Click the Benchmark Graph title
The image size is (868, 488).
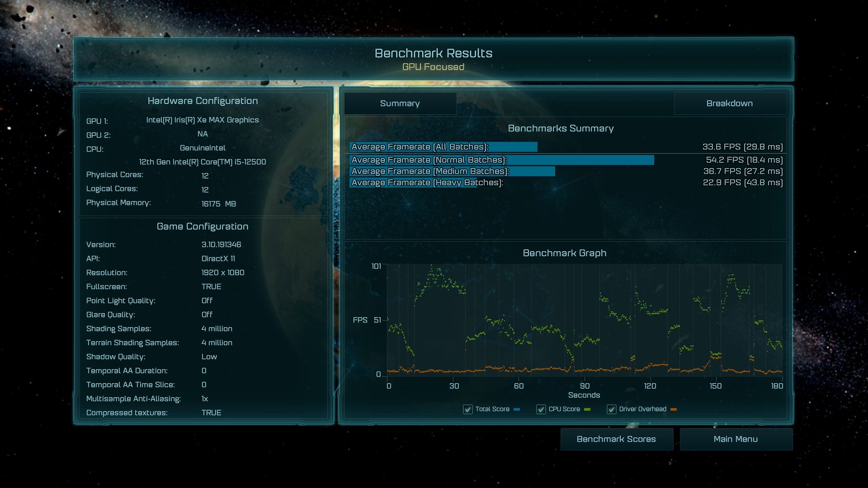[564, 253]
